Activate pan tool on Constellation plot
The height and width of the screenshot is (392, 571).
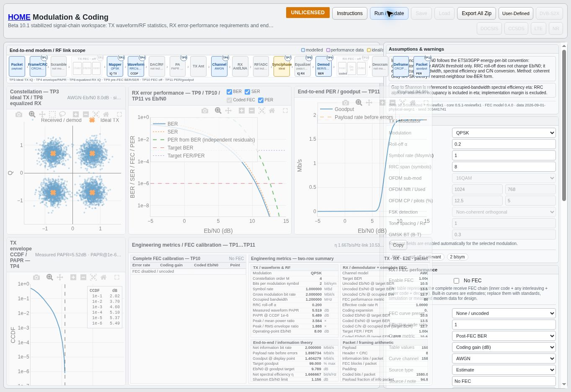tap(42, 114)
